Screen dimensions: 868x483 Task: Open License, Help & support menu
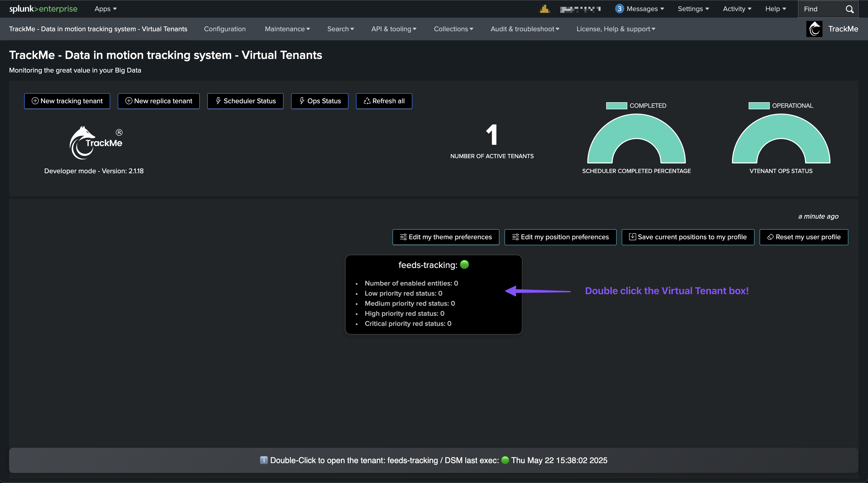click(616, 29)
